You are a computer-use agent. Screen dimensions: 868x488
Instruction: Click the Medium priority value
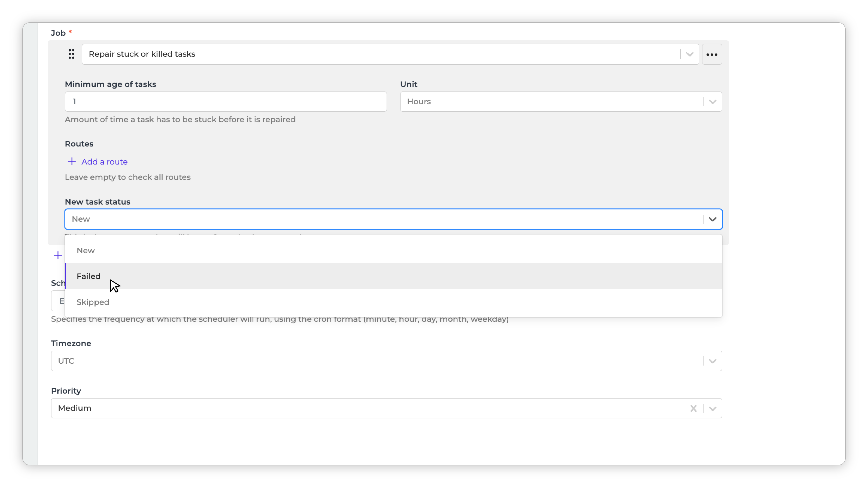click(74, 408)
